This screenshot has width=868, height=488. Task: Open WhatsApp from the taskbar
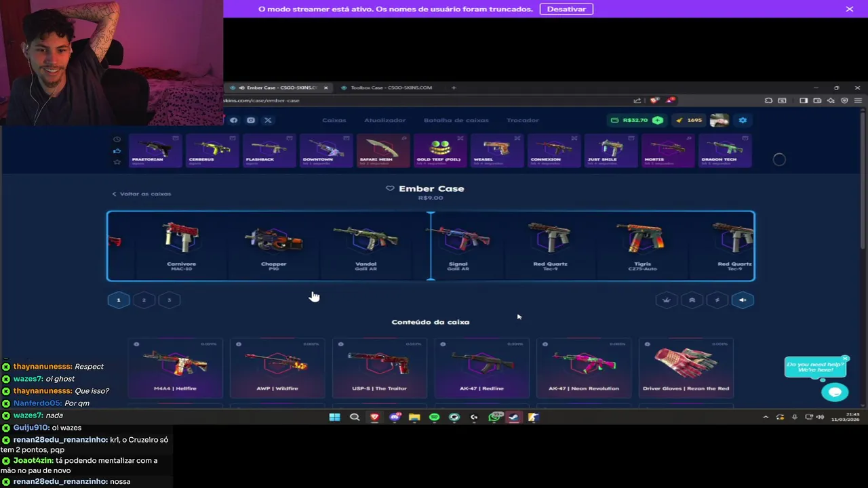(x=494, y=417)
